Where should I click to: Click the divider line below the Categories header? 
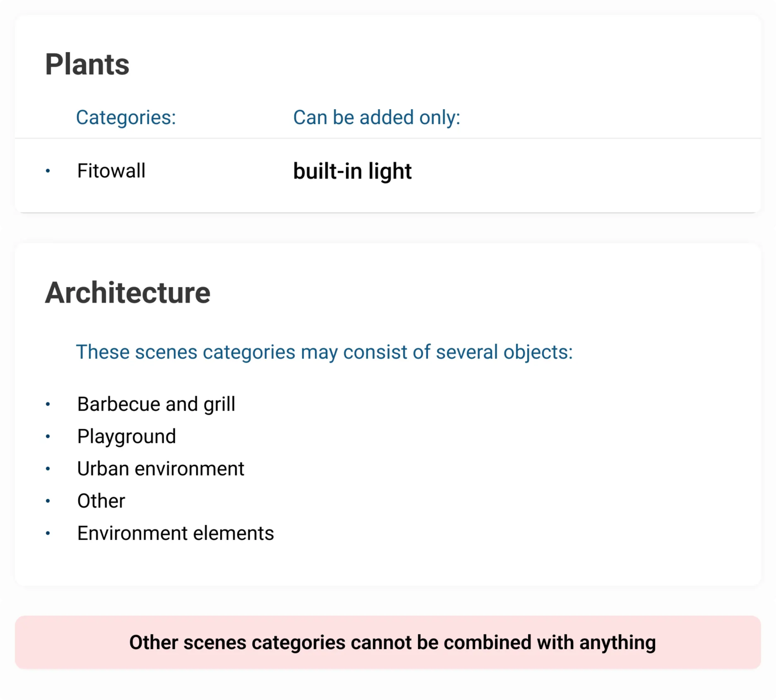click(387, 138)
